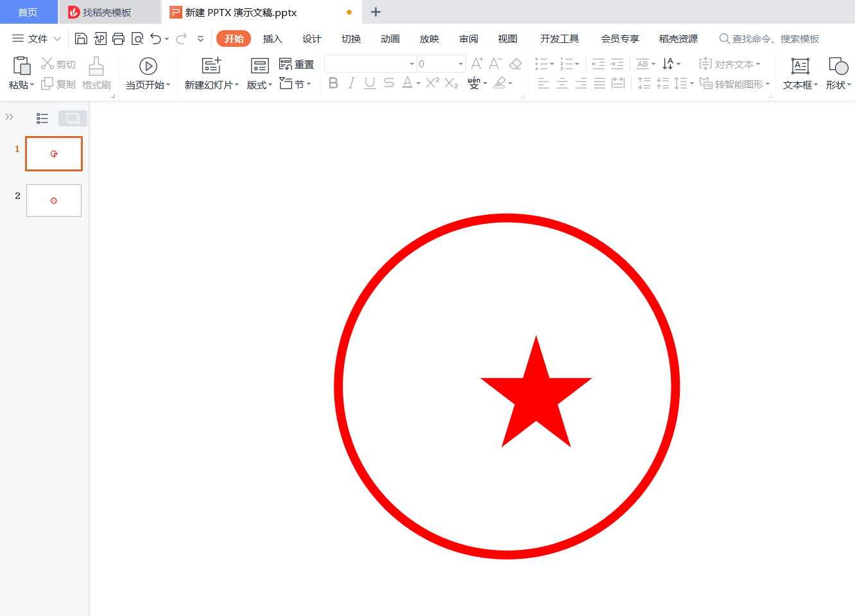Switch to Design (设计) tab
The width and height of the screenshot is (855, 616).
312,38
